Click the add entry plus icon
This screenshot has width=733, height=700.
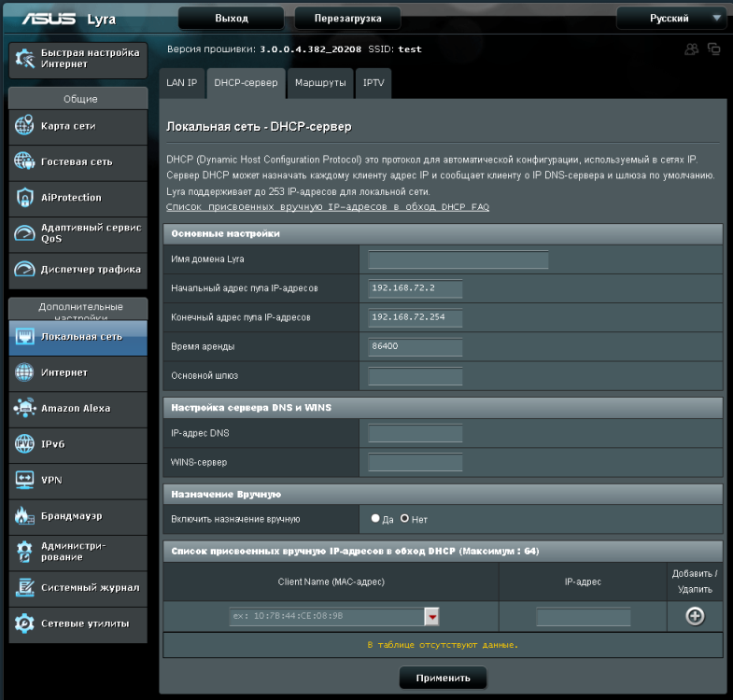click(695, 616)
